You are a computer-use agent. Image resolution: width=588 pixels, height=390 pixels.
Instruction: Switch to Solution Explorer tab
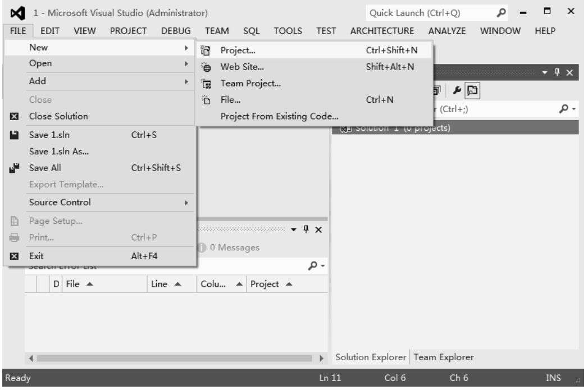[x=371, y=357]
